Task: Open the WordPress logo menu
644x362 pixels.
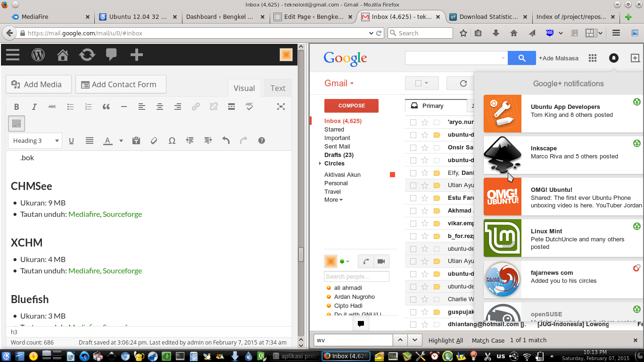Action: coord(38,55)
